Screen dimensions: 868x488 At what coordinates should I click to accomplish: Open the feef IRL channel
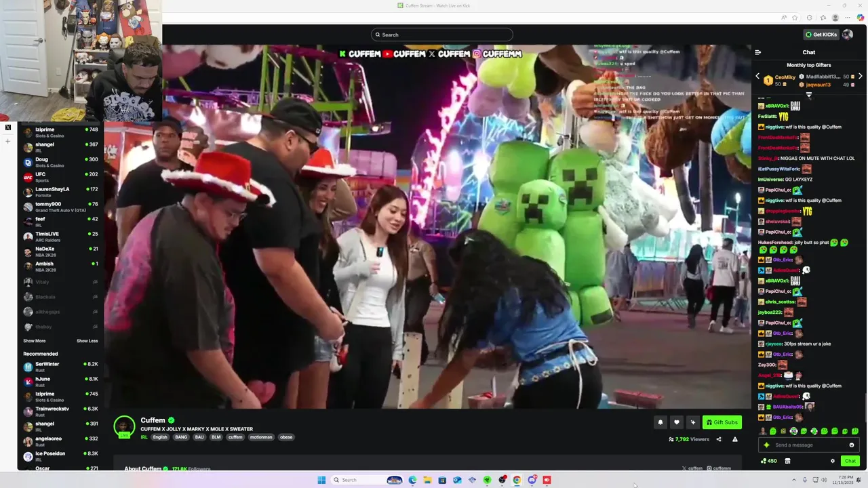(x=61, y=222)
